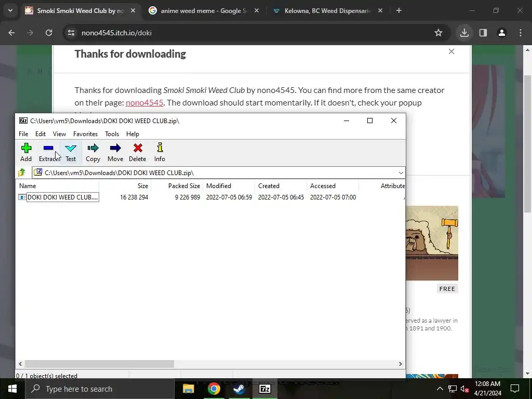The height and width of the screenshot is (399, 532).
Task: Open Chrome profile avatar
Action: point(501,33)
